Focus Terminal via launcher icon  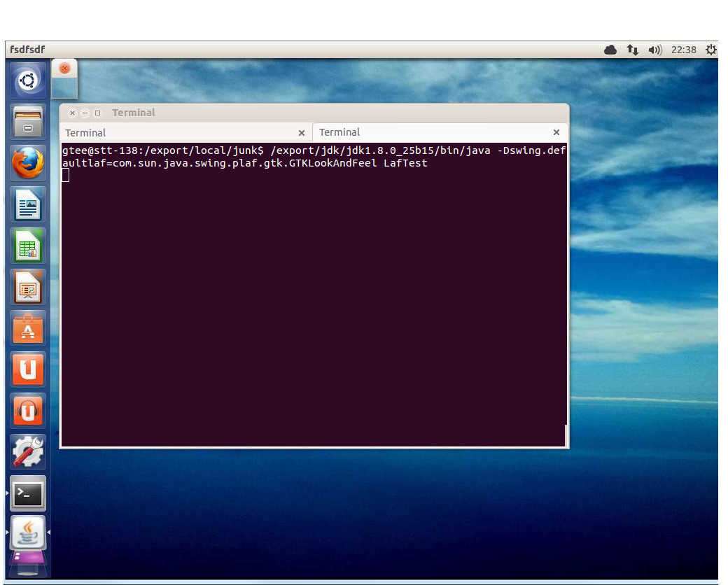click(28, 493)
